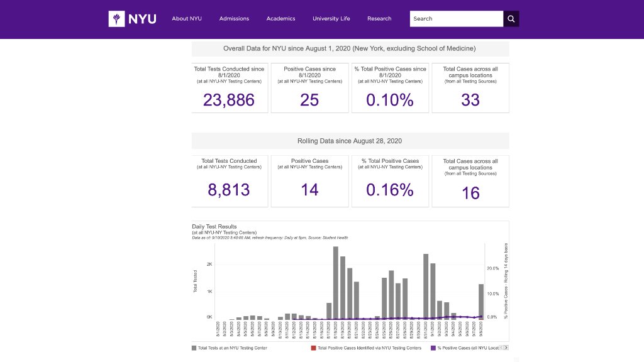Click into the Search input field
Image resolution: width=644 pixels, height=362 pixels.
click(x=456, y=18)
